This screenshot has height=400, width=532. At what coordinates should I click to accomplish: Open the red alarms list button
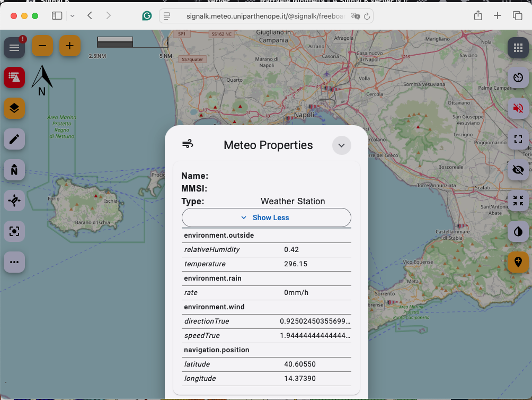pos(14,77)
